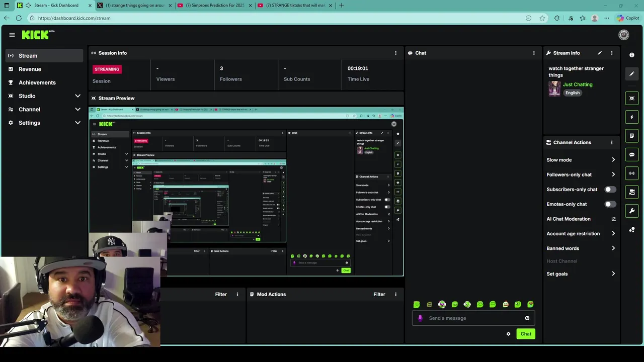Click the Send a message input field
Screen dimensions: 644x362
[x=473, y=318]
